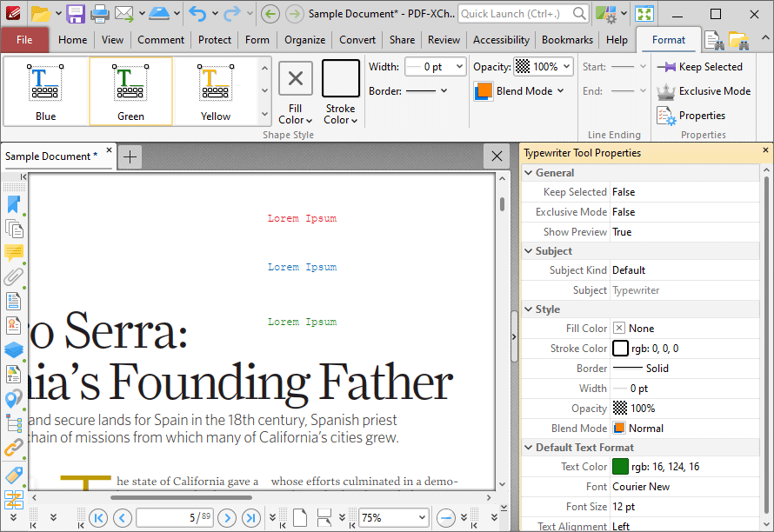774x532 pixels.
Task: Go to the next view with the green forward arrow
Action: tap(294, 14)
